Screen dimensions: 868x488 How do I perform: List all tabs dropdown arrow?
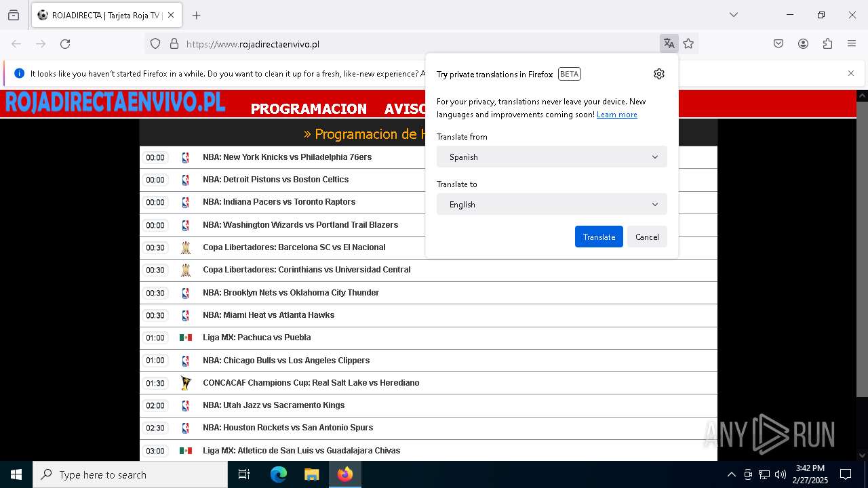click(733, 15)
